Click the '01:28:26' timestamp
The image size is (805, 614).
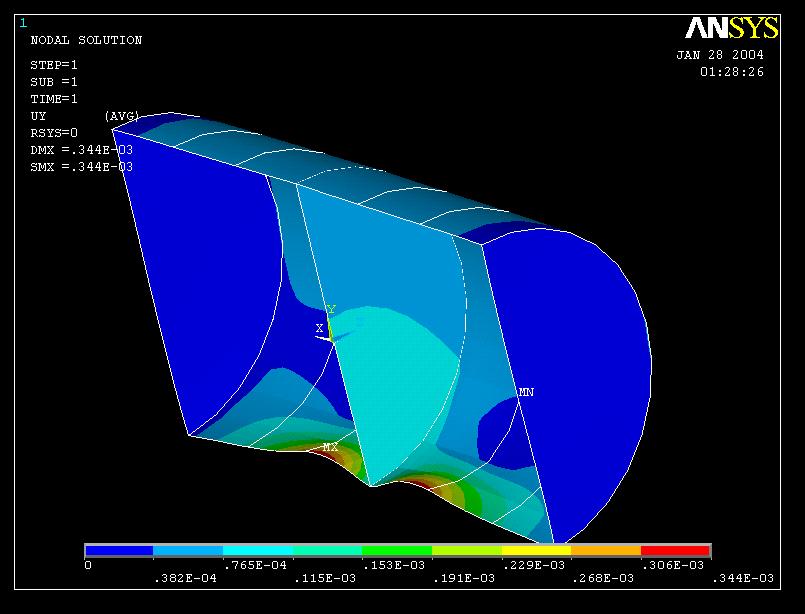[732, 72]
